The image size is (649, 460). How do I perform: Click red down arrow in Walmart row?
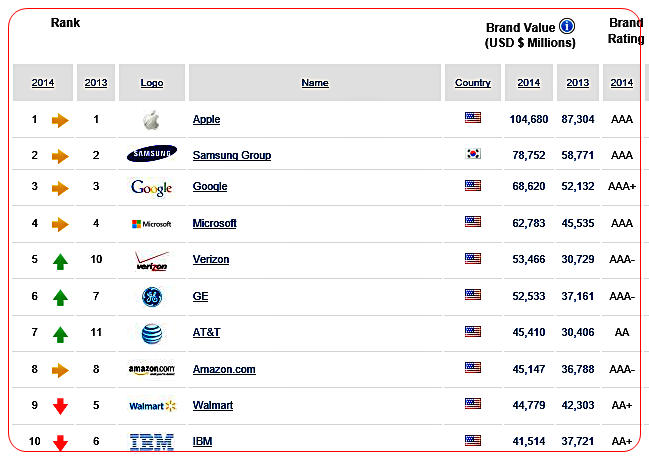[60, 406]
